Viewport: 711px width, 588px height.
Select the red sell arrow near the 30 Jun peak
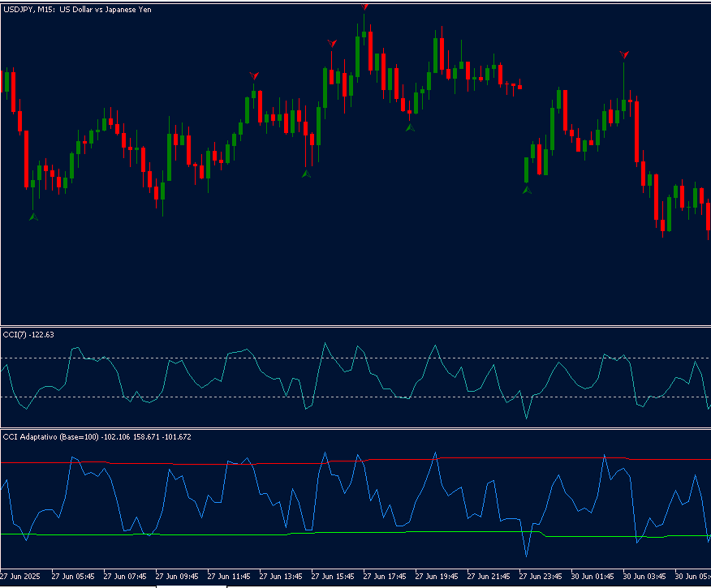pyautogui.click(x=624, y=55)
